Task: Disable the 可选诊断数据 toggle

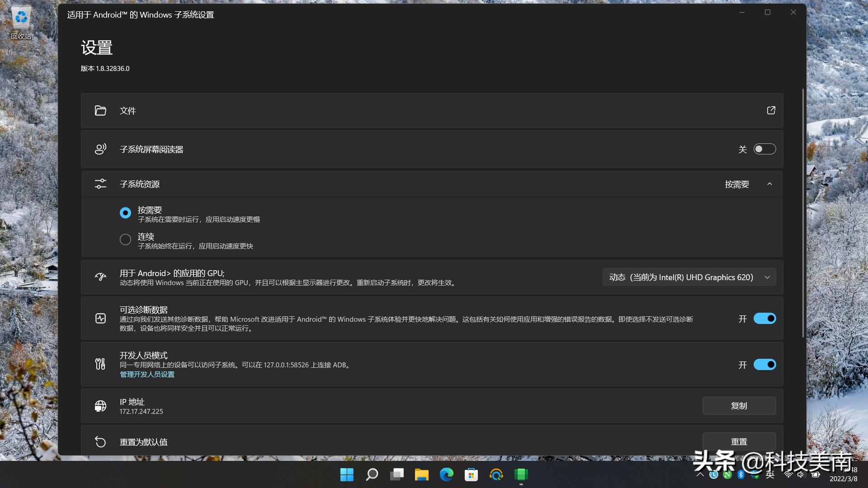Action: point(764,318)
